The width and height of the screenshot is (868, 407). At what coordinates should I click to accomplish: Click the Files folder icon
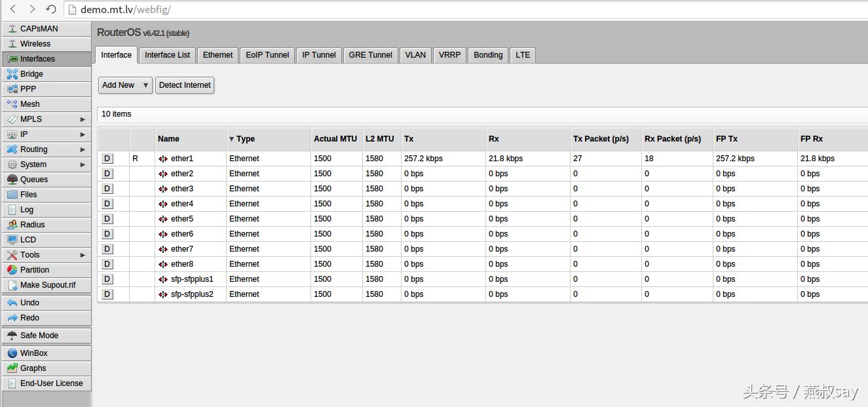pos(12,195)
